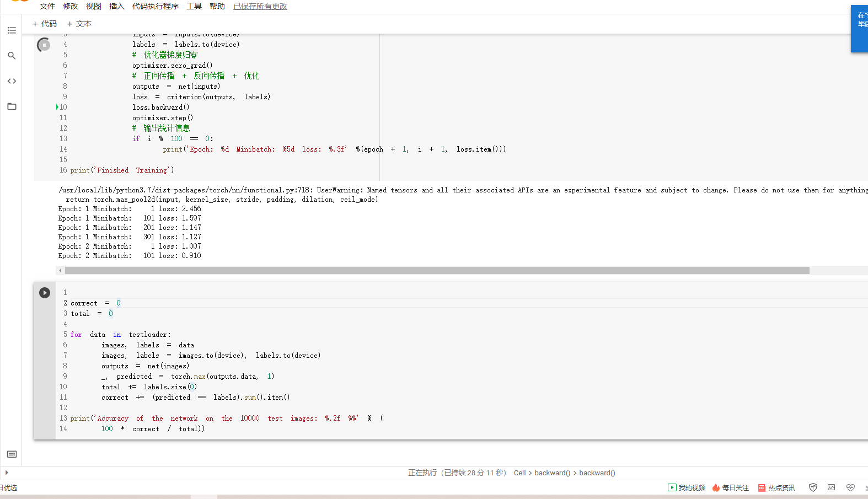Click the '# 优化器梯度归零' comment

pos(165,55)
